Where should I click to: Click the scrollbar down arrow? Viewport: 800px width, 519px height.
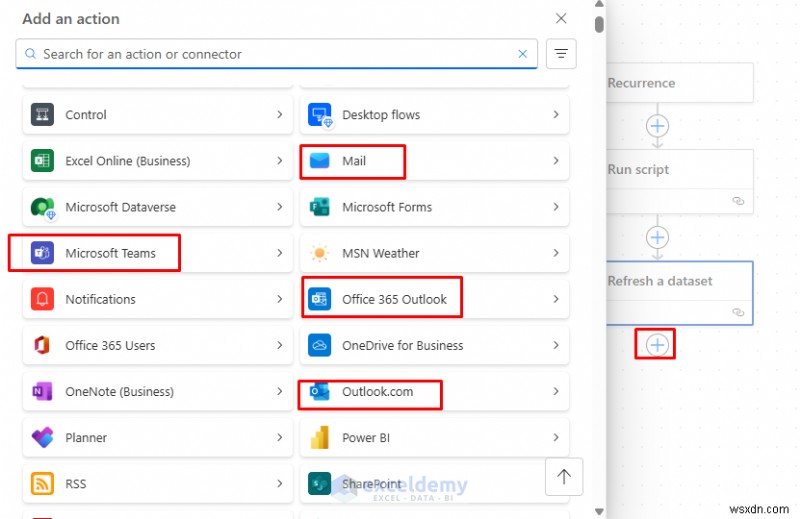[x=599, y=511]
